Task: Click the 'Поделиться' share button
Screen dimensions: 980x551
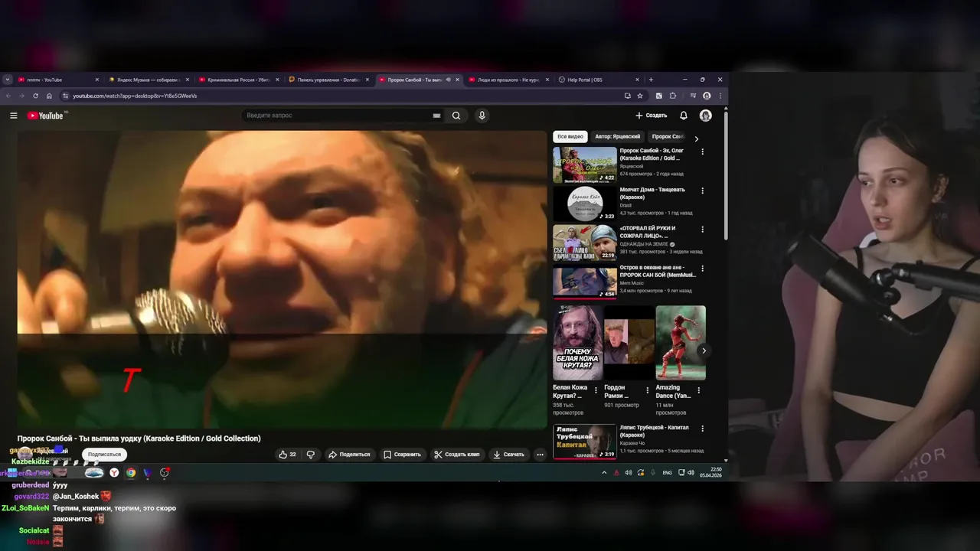Action: coord(349,455)
